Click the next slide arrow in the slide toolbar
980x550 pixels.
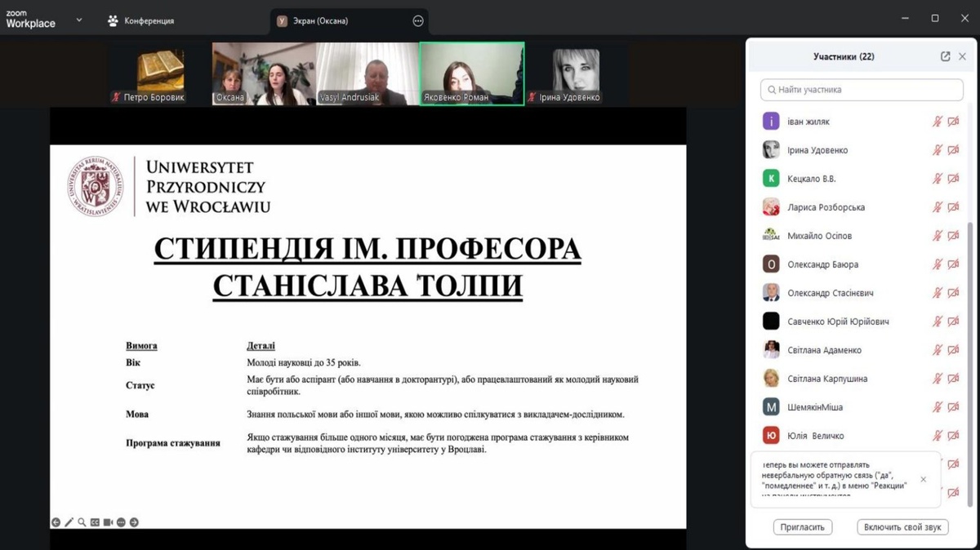[x=134, y=522]
